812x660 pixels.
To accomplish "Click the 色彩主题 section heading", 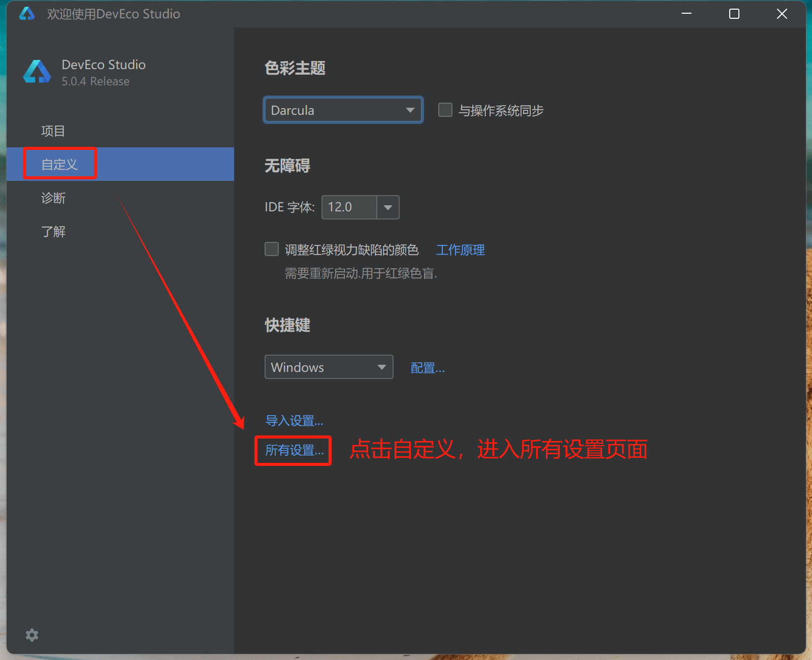I will (295, 68).
